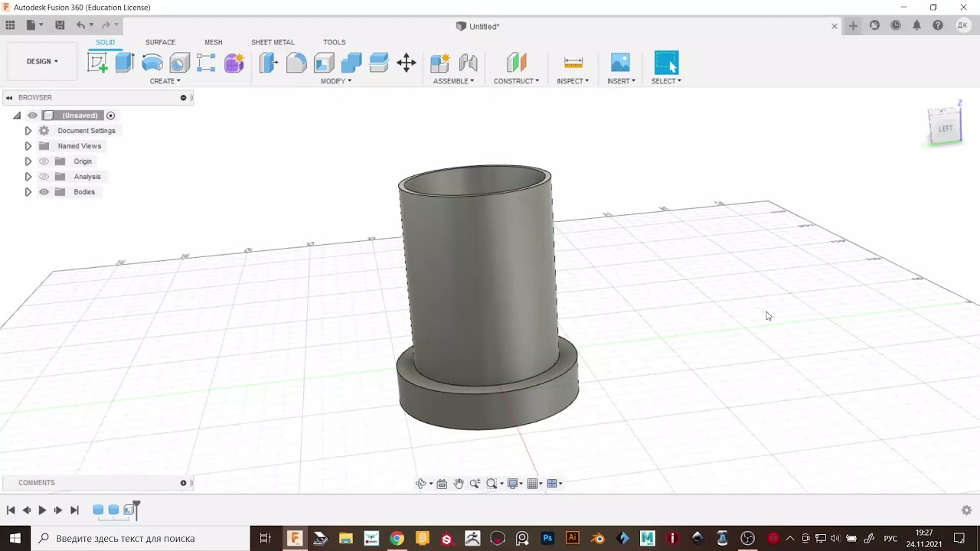
Task: Activate the Unsaved component radio button
Action: pyautogui.click(x=110, y=116)
